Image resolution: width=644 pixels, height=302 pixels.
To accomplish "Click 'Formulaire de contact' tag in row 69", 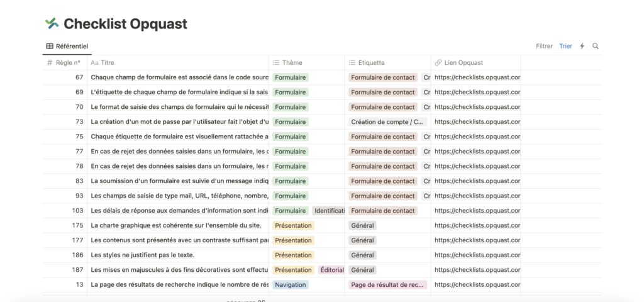I will (383, 92).
